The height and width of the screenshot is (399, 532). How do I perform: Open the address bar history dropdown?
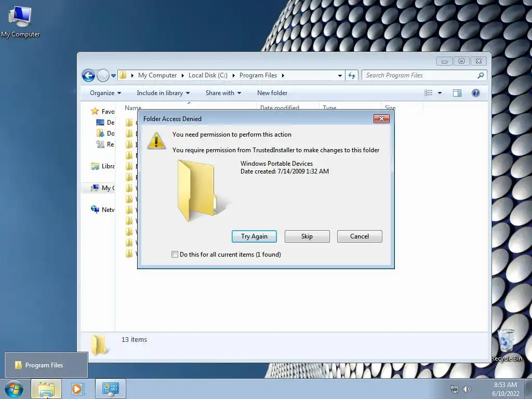[340, 76]
